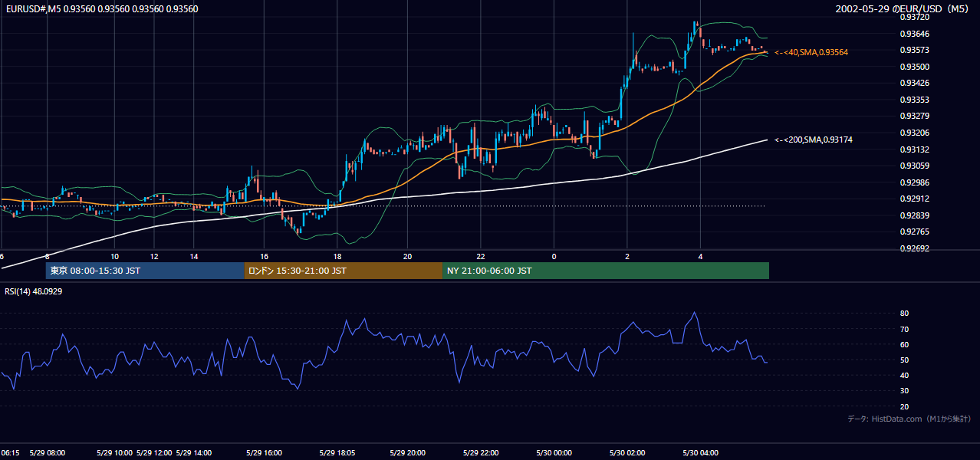The width and height of the screenshot is (980, 460).
Task: Click hour 10 marker on main chart time axis
Action: click(x=114, y=256)
